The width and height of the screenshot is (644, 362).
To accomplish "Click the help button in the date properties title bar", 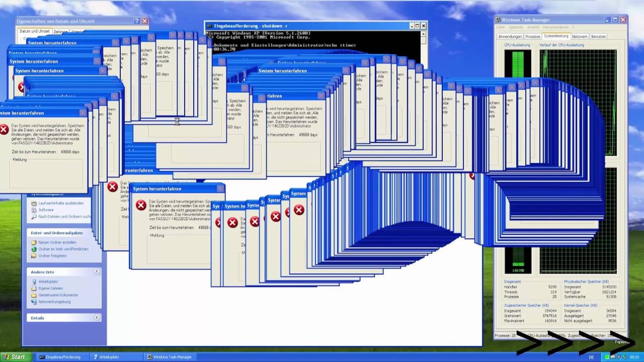I will [136, 21].
